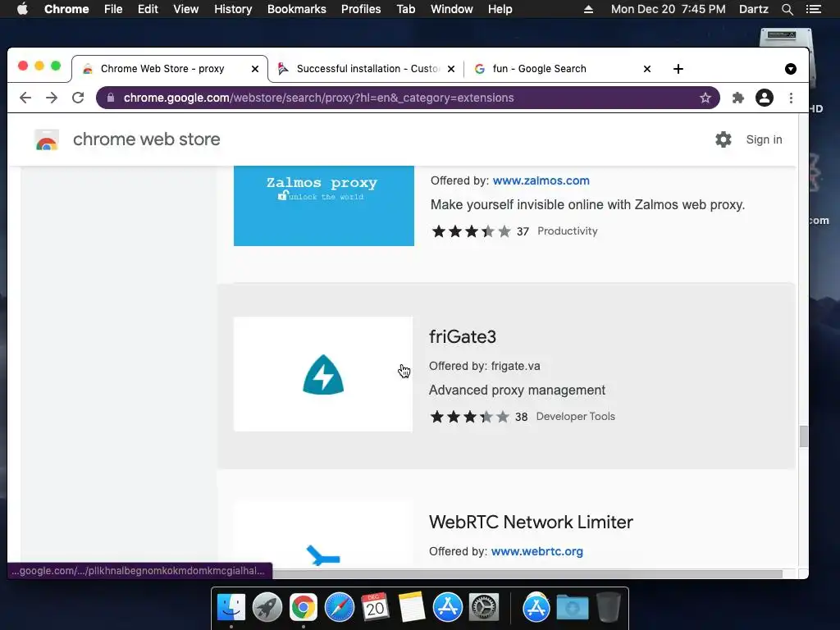Close the fun - Google Search tab
Screen dimensions: 840x630
(x=647, y=69)
